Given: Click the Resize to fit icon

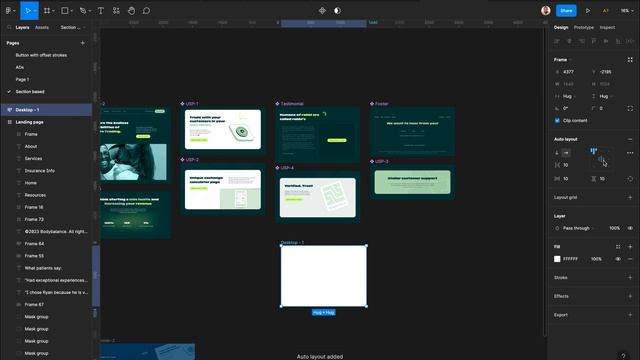Looking at the screenshot, I should [x=630, y=60].
